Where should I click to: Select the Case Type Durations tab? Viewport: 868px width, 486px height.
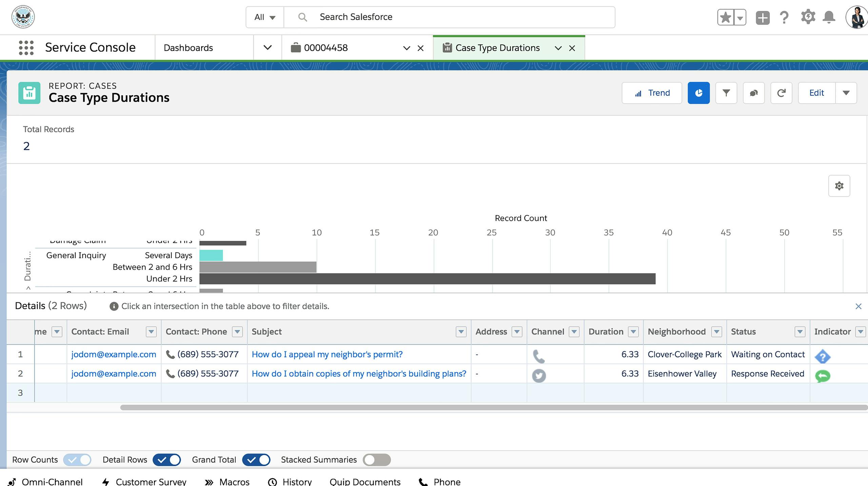(497, 48)
